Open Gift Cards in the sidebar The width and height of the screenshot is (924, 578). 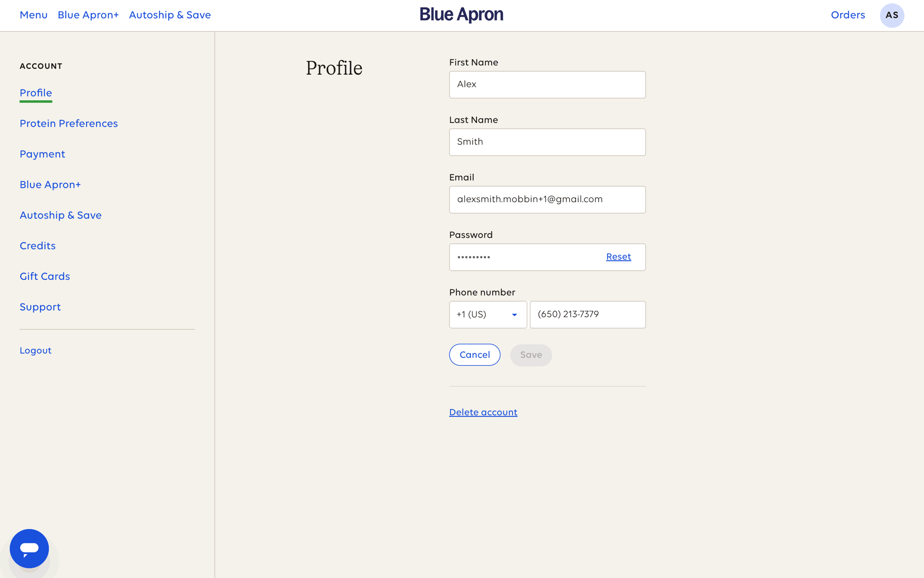click(45, 276)
